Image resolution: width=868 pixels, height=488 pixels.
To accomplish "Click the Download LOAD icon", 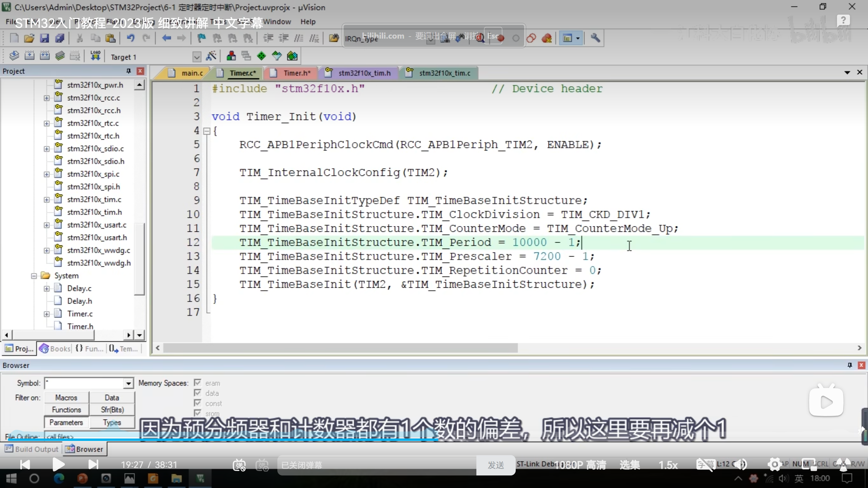I will point(95,56).
